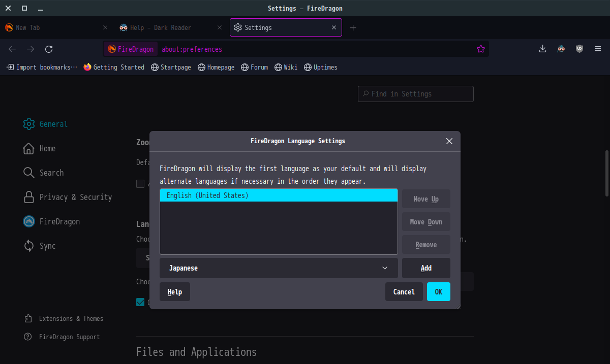Viewport: 610px width, 364px height.
Task: Click the forward navigation arrow
Action: point(30,49)
